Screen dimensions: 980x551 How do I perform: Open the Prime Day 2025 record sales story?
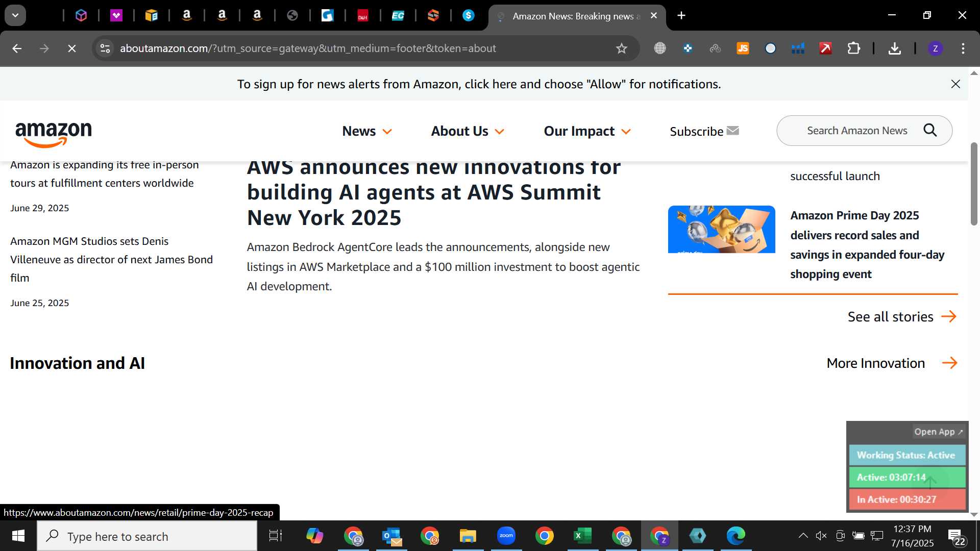(x=867, y=245)
